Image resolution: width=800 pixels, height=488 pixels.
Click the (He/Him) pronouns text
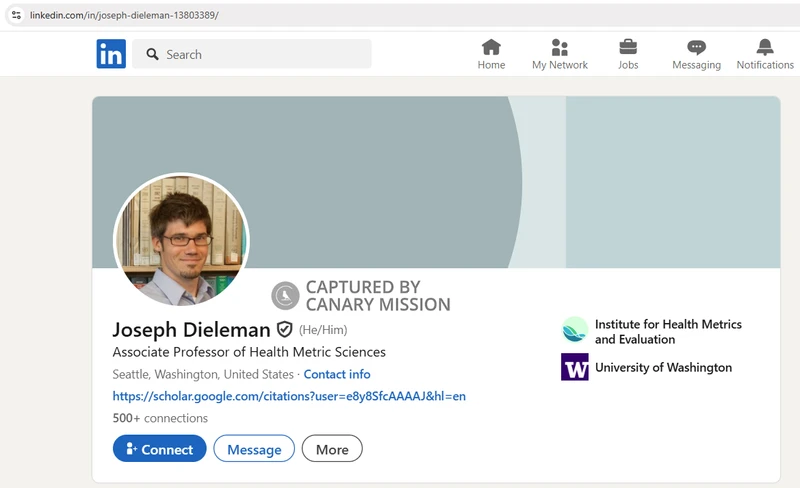point(323,330)
